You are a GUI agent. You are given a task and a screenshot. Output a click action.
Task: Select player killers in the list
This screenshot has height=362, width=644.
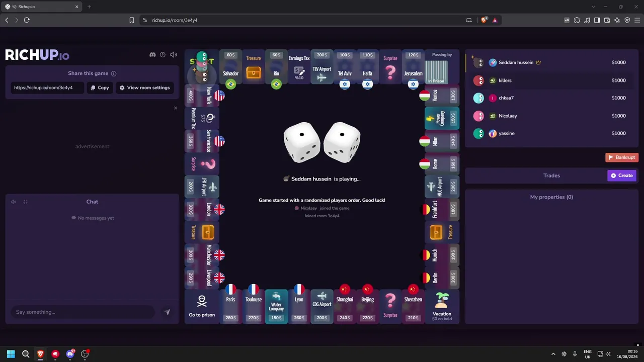click(551, 80)
